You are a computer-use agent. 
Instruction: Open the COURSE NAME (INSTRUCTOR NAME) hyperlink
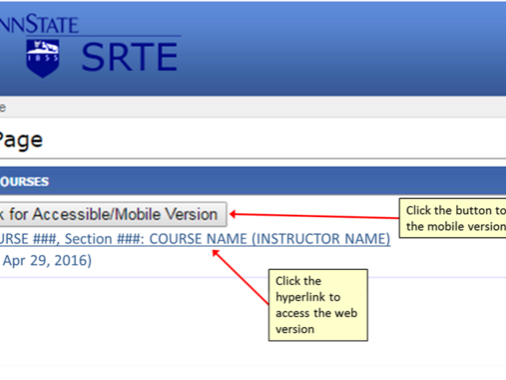tap(195, 239)
